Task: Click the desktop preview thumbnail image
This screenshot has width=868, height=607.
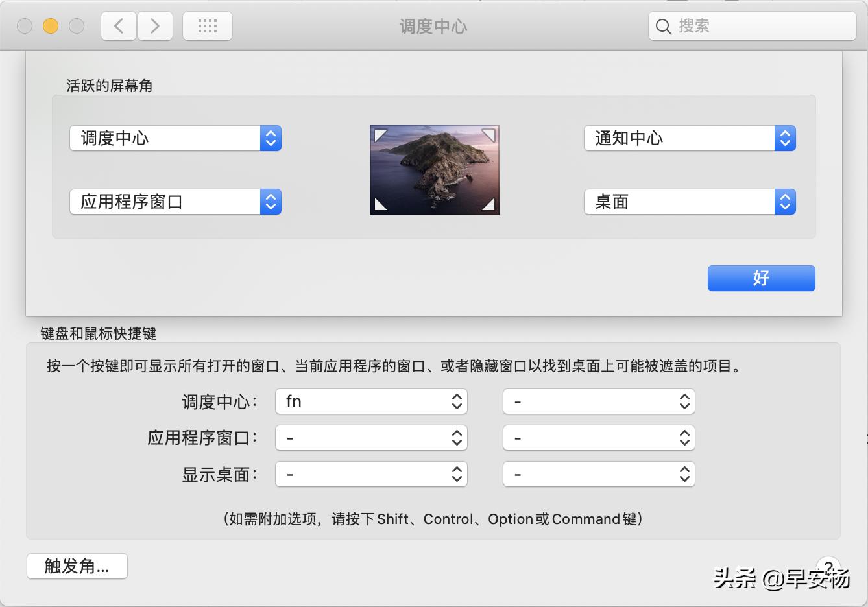Action: point(434,169)
